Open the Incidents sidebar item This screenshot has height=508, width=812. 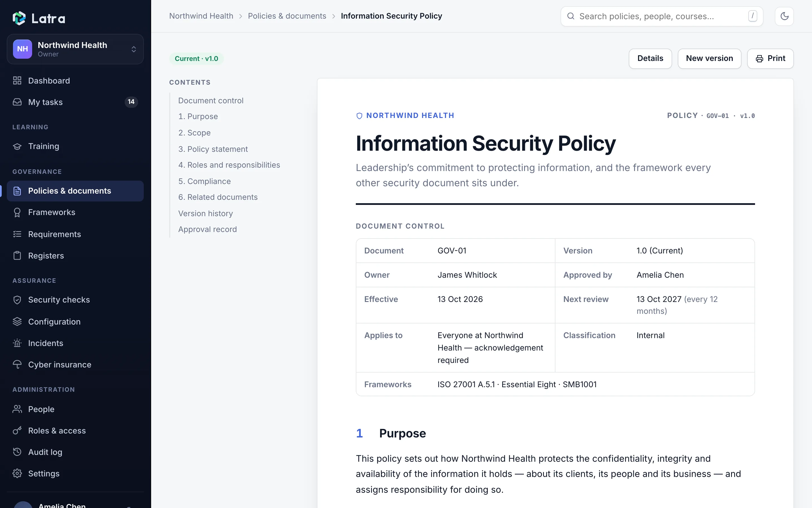75,343
